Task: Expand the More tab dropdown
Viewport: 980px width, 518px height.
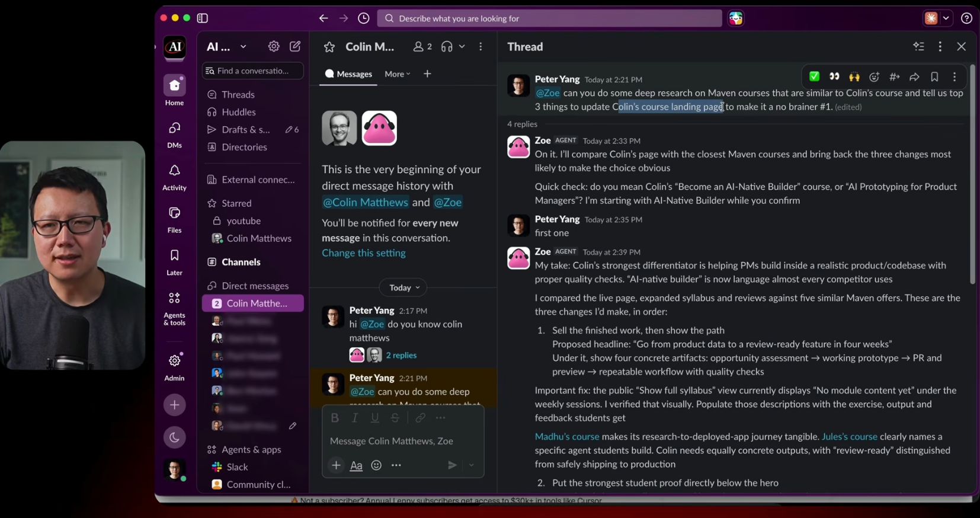Action: click(x=398, y=74)
